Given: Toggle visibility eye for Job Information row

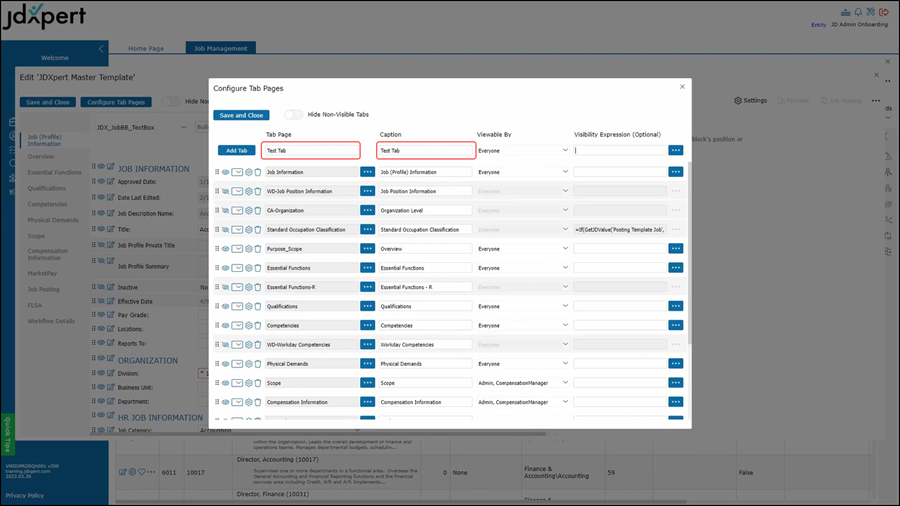Looking at the screenshot, I should pyautogui.click(x=226, y=172).
